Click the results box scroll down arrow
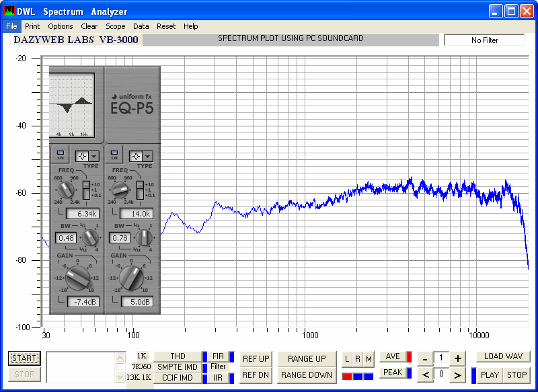 tap(120, 377)
